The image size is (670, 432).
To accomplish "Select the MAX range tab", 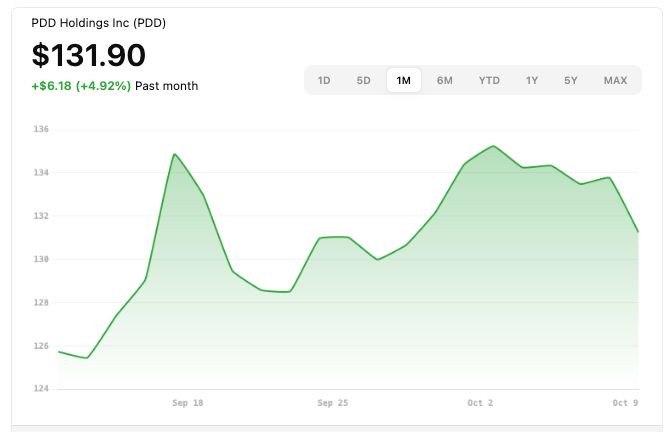I will tap(615, 80).
